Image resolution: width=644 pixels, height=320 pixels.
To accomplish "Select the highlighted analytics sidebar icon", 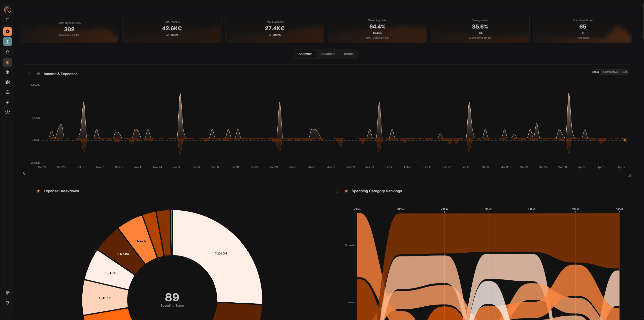I will [8, 62].
